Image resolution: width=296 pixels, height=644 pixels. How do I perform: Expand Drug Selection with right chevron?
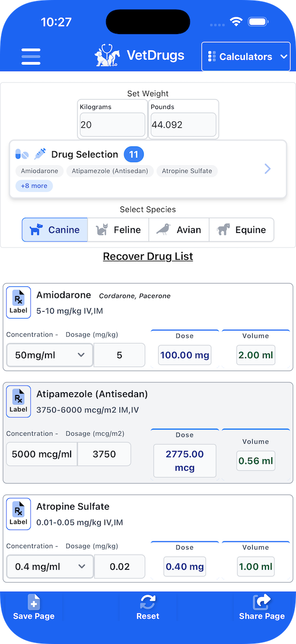click(267, 169)
